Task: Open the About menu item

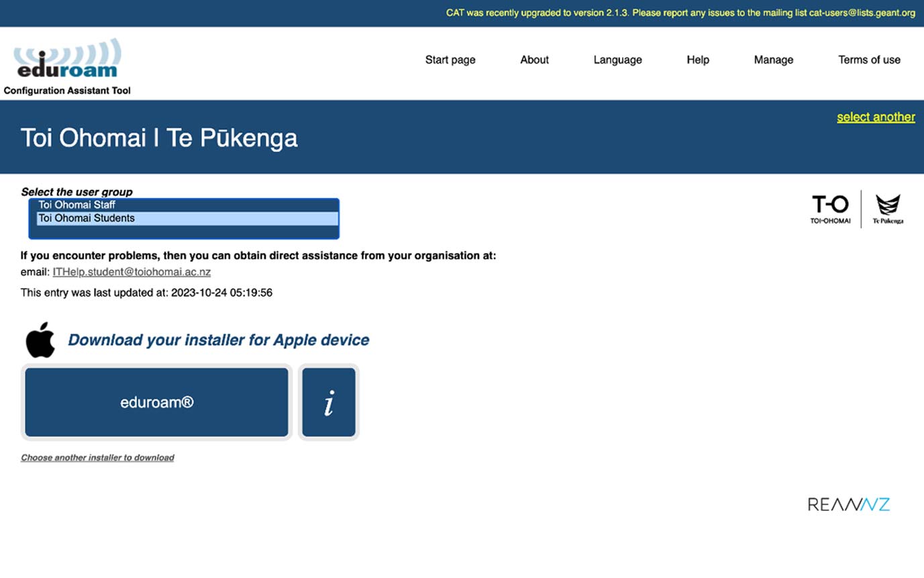Action: click(534, 60)
